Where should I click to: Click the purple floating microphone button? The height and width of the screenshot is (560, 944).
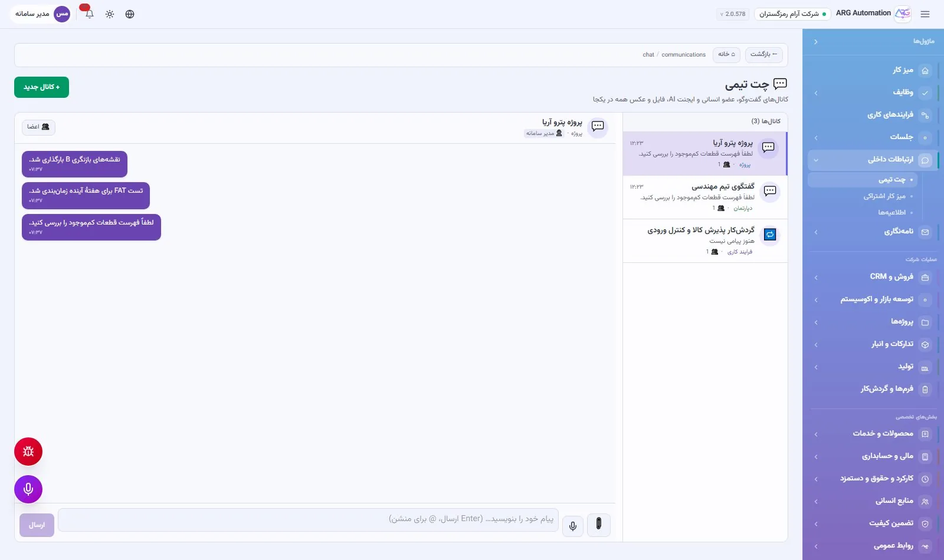click(28, 489)
